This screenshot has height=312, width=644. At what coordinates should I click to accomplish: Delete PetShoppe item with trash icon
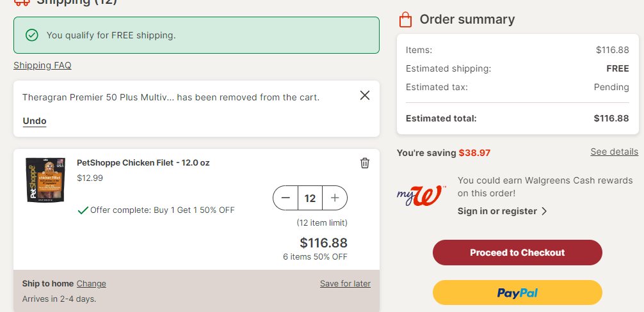[365, 163]
